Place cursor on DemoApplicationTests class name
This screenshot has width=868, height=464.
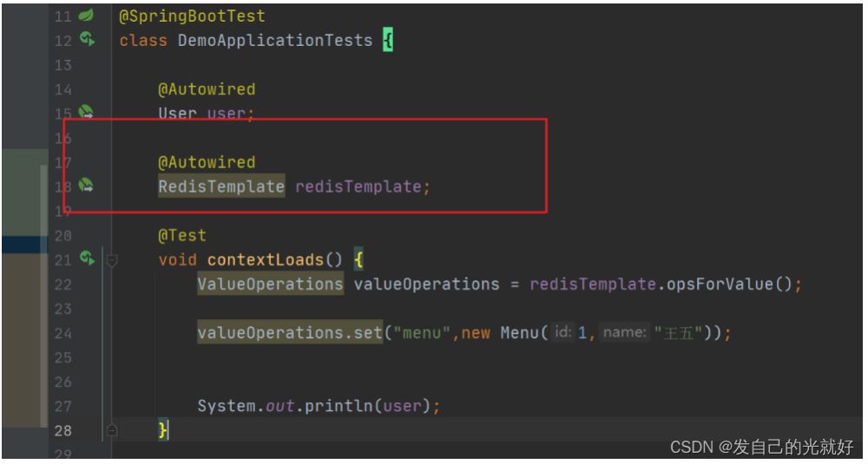[274, 40]
